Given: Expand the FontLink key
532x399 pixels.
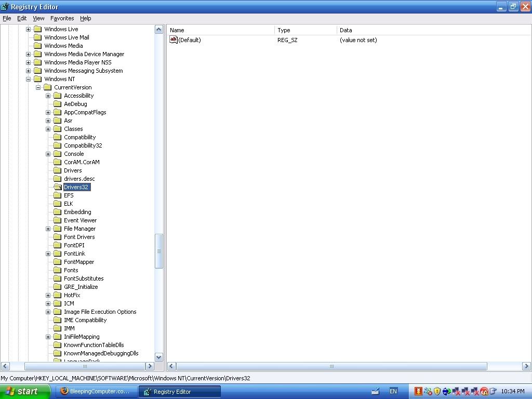Looking at the screenshot, I should [48, 254].
